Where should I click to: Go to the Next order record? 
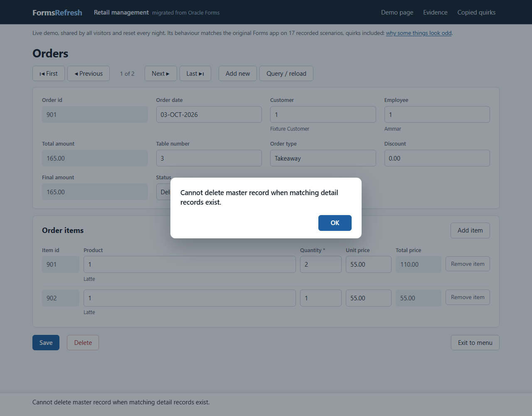(161, 74)
